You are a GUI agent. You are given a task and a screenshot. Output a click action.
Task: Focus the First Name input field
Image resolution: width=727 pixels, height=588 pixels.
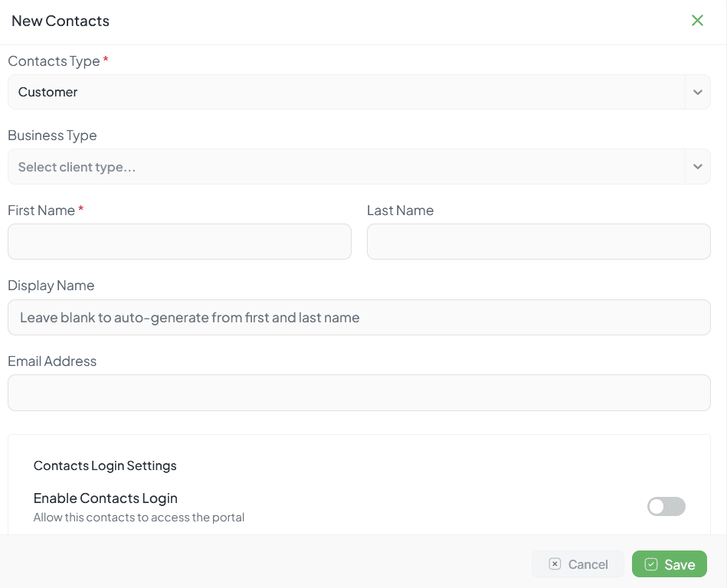pos(179,242)
